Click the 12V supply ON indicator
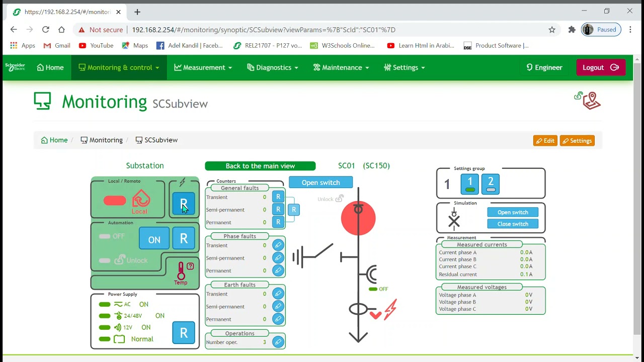 pyautogui.click(x=105, y=327)
